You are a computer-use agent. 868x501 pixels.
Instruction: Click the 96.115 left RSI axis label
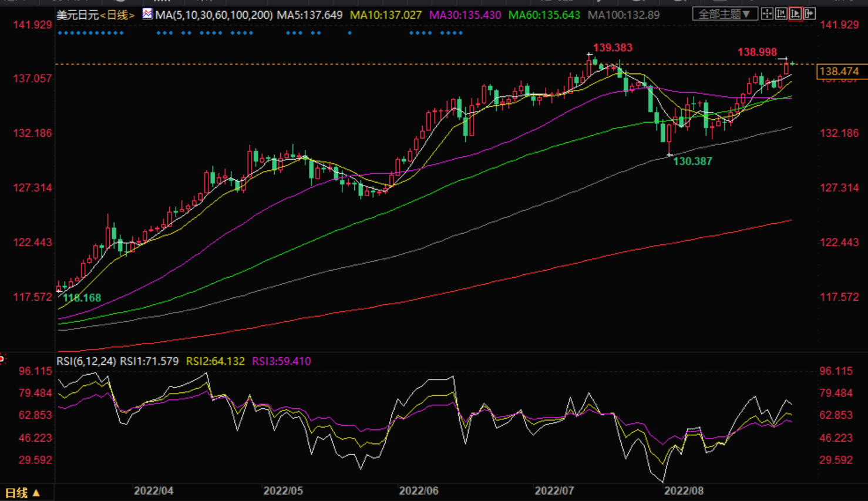(35, 371)
